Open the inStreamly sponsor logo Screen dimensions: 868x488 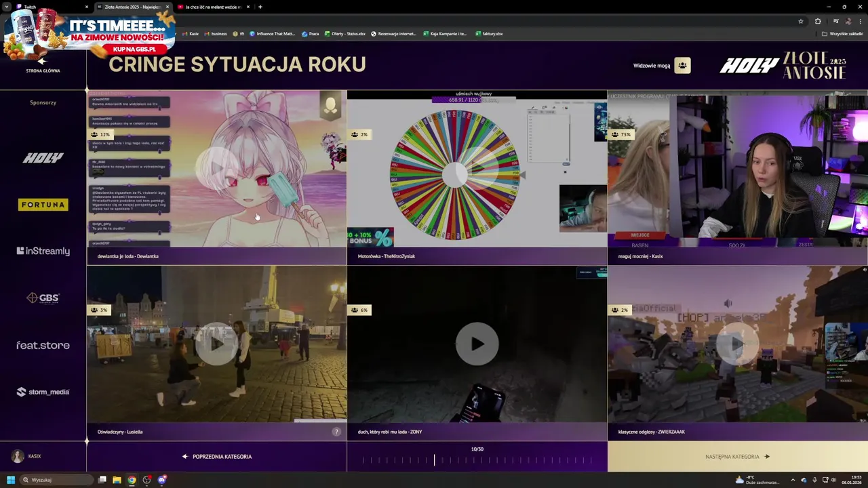(43, 251)
